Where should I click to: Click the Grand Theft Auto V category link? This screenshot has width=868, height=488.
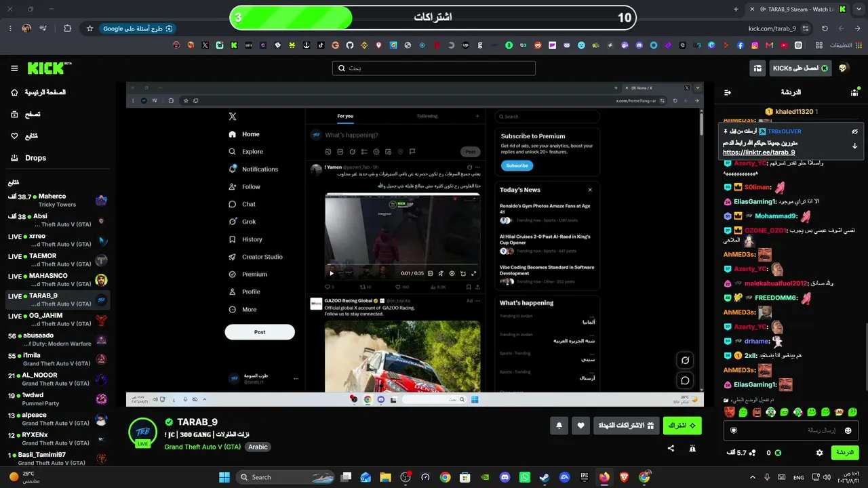(x=202, y=447)
